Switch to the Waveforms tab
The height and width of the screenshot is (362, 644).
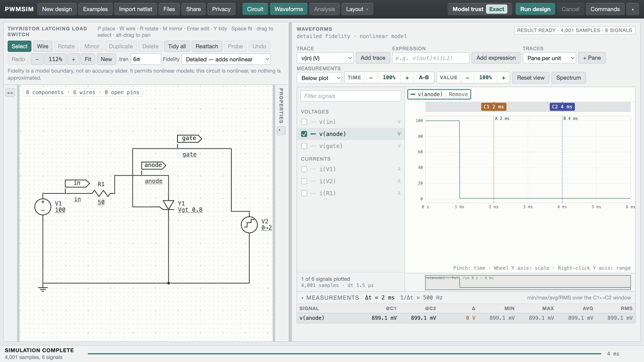pos(289,9)
